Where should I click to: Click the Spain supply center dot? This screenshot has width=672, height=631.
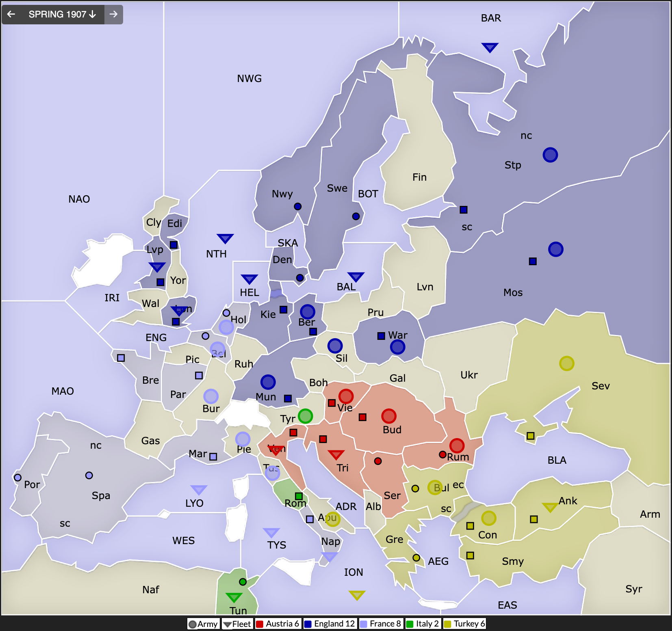point(89,475)
